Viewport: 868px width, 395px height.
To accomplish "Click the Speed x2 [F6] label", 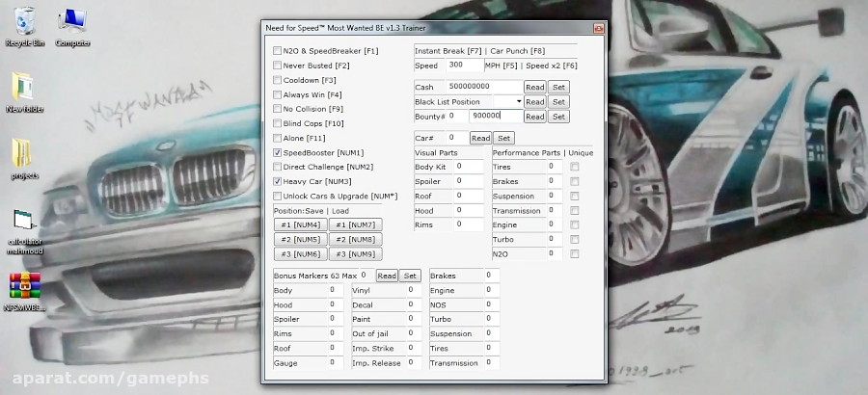I will click(552, 66).
